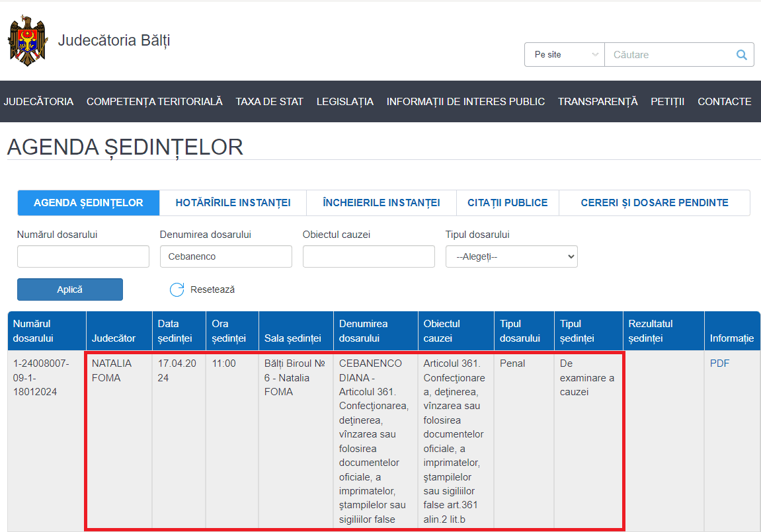Click the Moldova coat of arms logo

pyautogui.click(x=28, y=41)
